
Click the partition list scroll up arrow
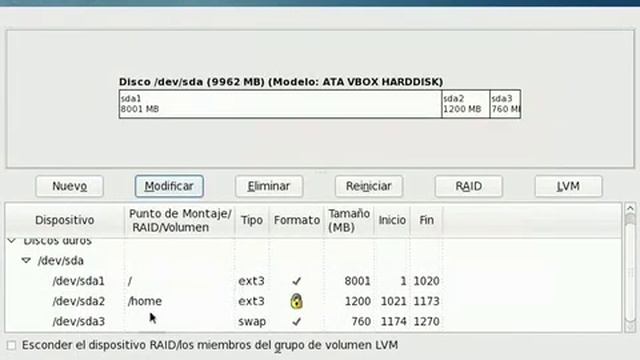click(630, 209)
